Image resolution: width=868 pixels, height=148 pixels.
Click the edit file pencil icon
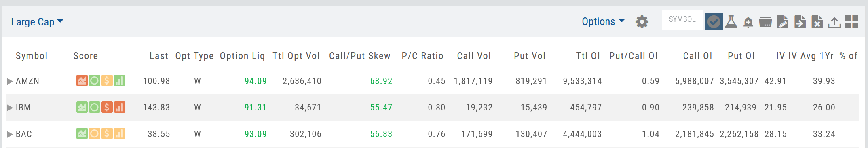783,22
